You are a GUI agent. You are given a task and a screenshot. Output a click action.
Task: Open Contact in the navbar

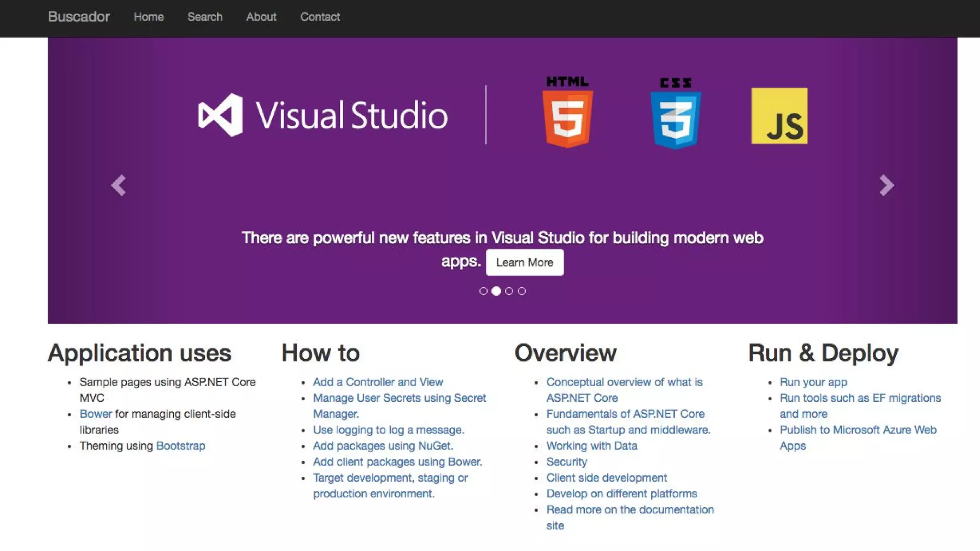(x=320, y=17)
